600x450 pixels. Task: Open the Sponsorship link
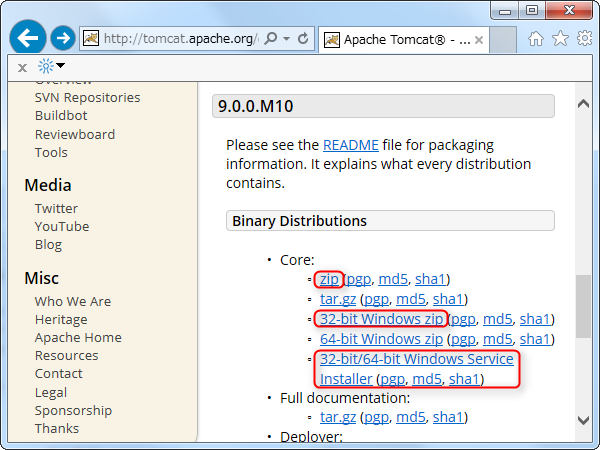coord(73,411)
